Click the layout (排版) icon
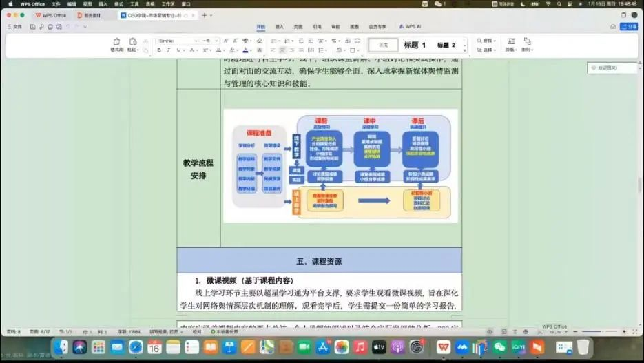Viewport: 644px width, 363px height. 511,41
